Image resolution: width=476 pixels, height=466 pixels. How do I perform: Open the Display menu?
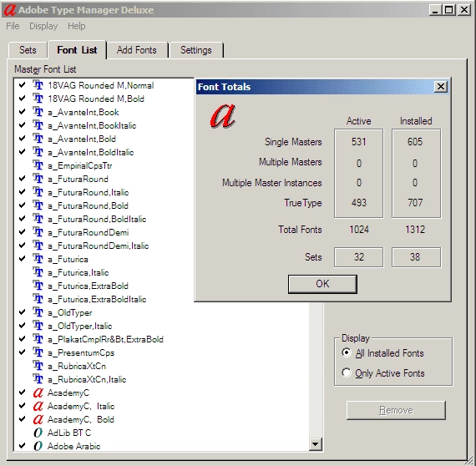coord(43,26)
